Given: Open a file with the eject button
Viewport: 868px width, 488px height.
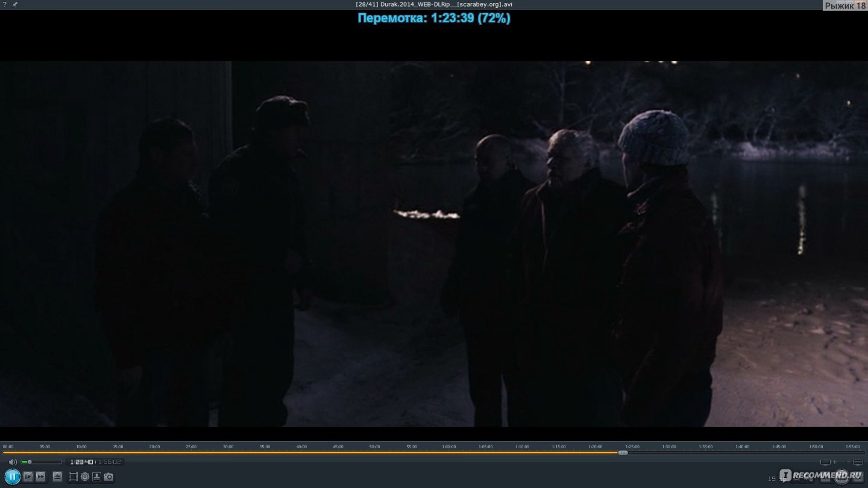Looking at the screenshot, I should [57, 477].
